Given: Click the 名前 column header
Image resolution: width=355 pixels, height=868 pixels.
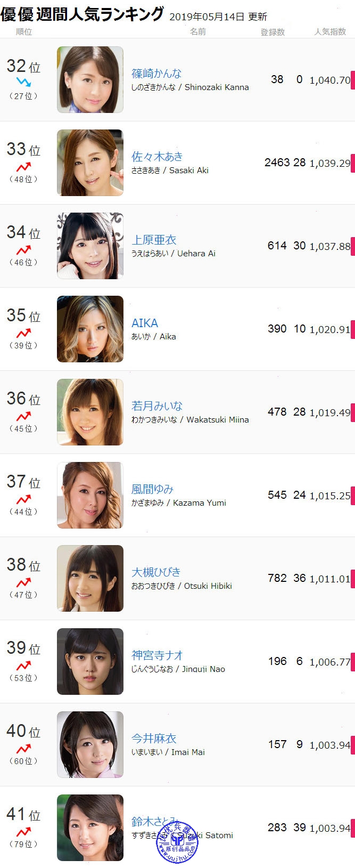Looking at the screenshot, I should pos(197,32).
